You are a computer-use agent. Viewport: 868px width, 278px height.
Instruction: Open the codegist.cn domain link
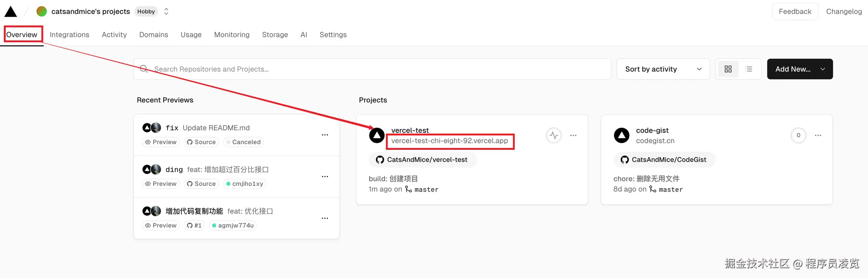[x=655, y=141]
